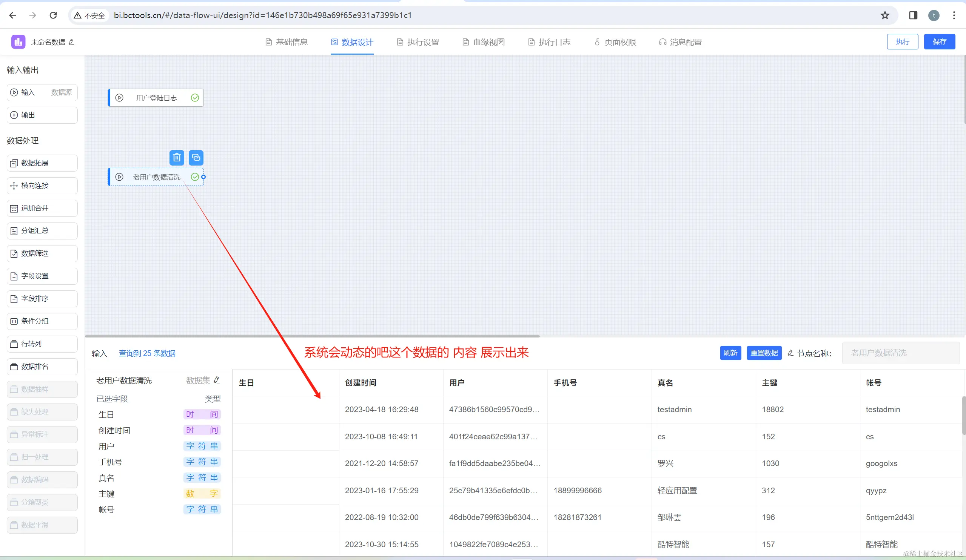Image resolution: width=966 pixels, height=560 pixels.
Task: Click green check status on 老用户数据清洗 node
Action: coord(195,177)
